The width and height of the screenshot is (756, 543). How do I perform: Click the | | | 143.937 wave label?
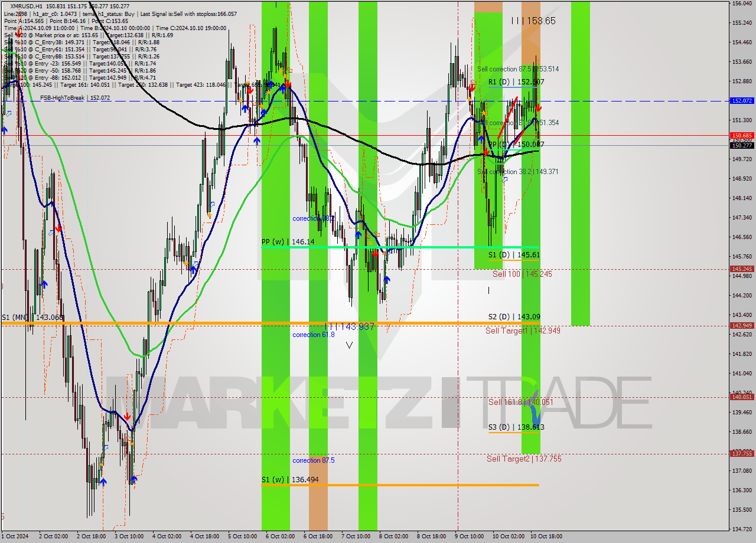tap(350, 326)
